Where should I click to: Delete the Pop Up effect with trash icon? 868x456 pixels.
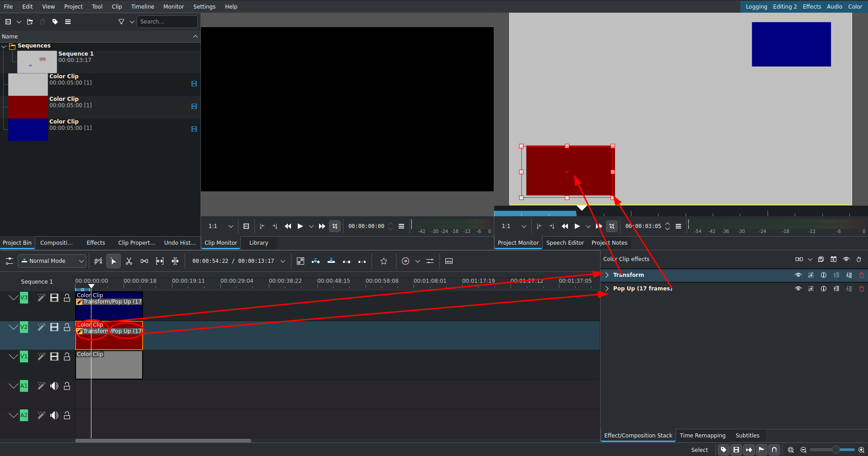point(862,289)
